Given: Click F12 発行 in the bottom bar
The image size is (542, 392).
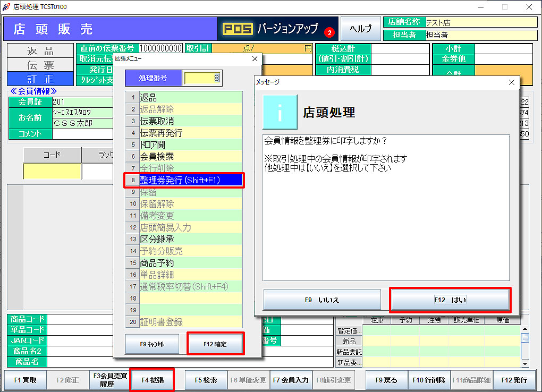Looking at the screenshot, I should click(514, 380).
